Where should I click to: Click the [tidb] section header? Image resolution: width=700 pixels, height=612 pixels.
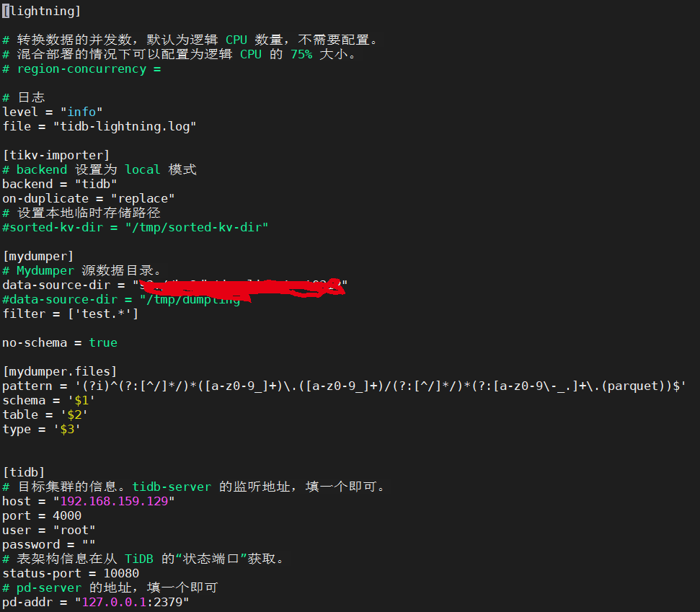24,472
